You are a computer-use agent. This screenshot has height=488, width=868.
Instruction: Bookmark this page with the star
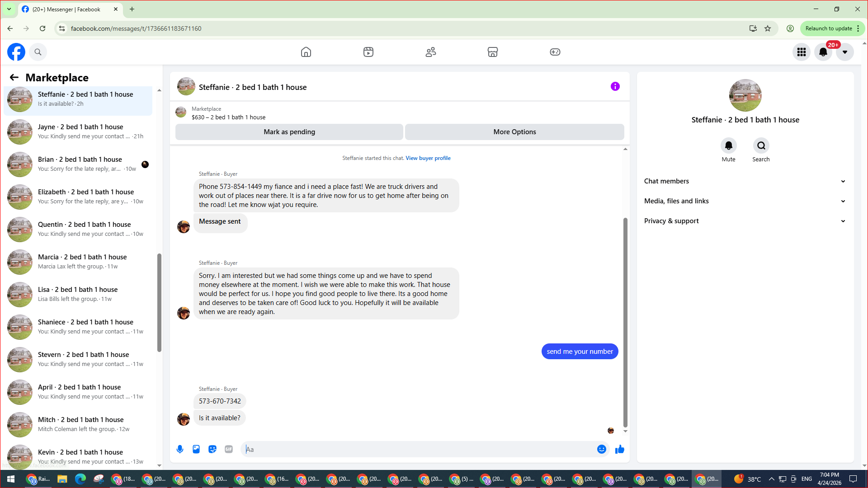768,28
